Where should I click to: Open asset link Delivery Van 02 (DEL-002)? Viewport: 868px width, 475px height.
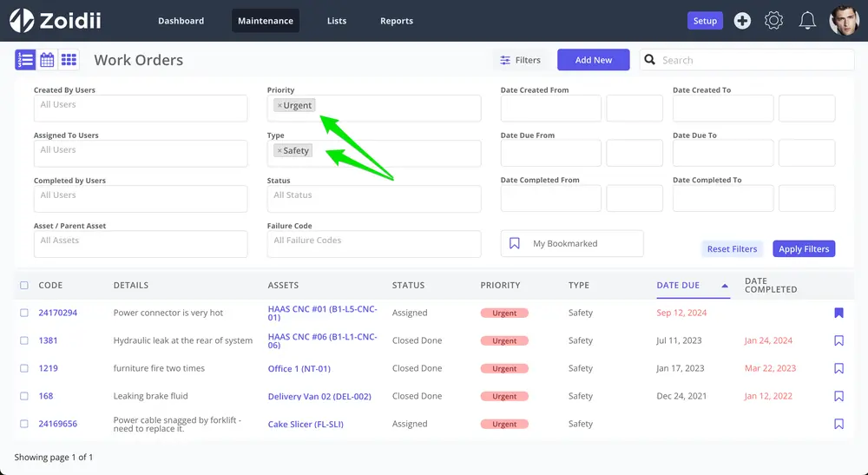tap(319, 396)
